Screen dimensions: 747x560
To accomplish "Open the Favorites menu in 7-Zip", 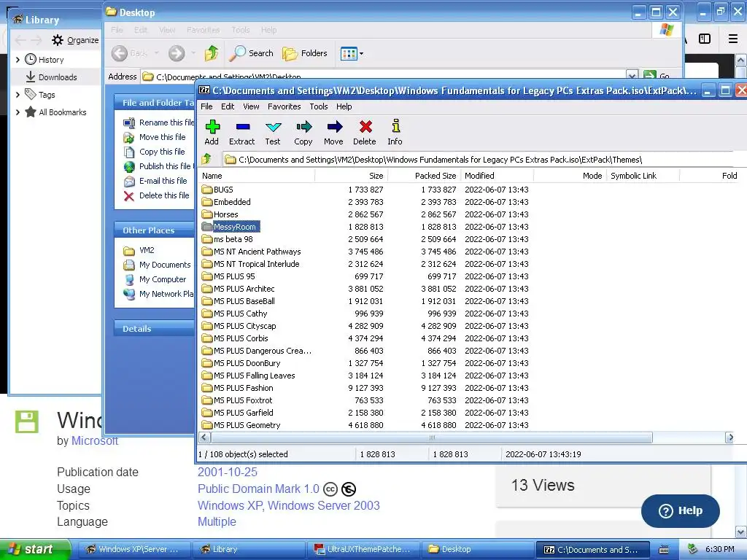I will click(284, 106).
